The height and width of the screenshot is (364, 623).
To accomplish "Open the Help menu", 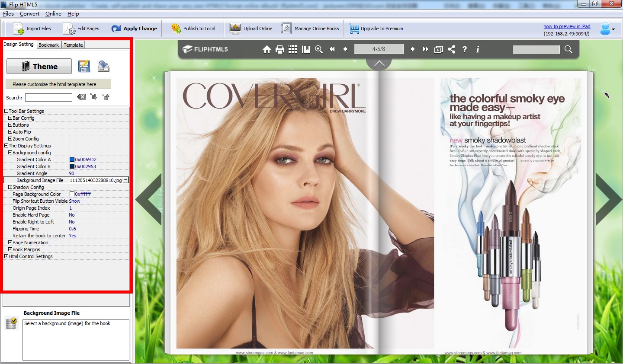I will 73,14.
